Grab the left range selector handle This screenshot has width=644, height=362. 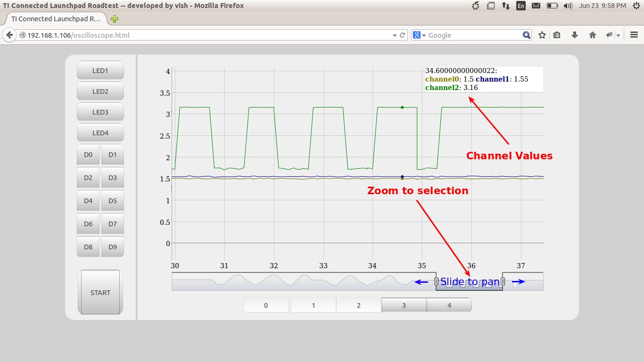tap(436, 282)
